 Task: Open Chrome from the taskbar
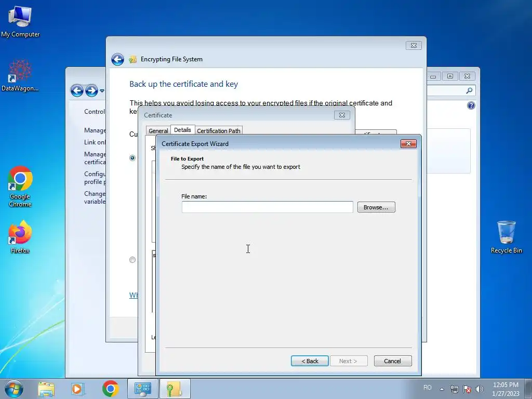(110, 389)
